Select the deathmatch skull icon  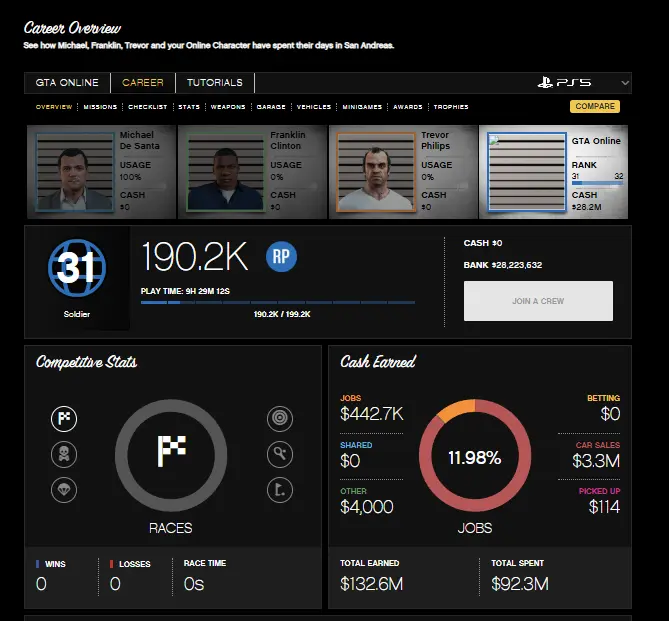click(x=64, y=455)
